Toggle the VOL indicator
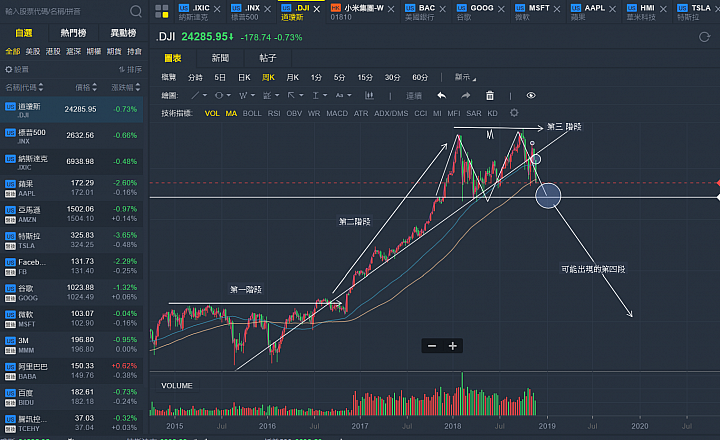This screenshot has width=720, height=440. tap(212, 113)
